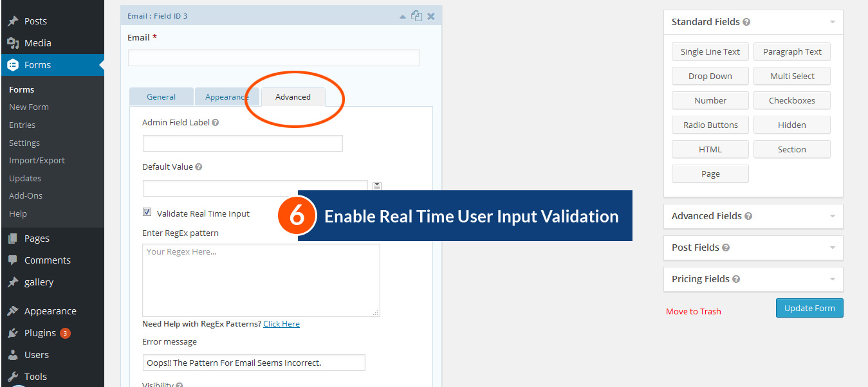This screenshot has height=387, width=868.
Task: Click help icon next to Admin Field Label
Action: pos(216,122)
